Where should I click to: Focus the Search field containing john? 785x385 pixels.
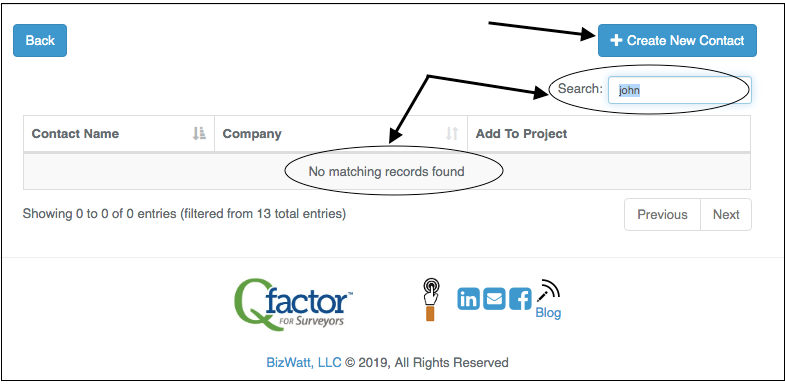click(x=679, y=90)
